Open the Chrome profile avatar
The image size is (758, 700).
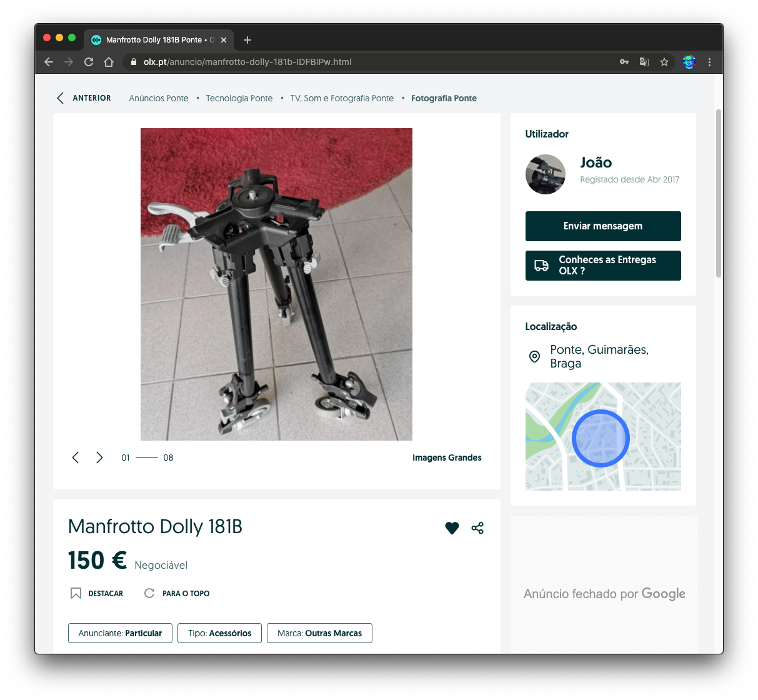[x=689, y=62]
